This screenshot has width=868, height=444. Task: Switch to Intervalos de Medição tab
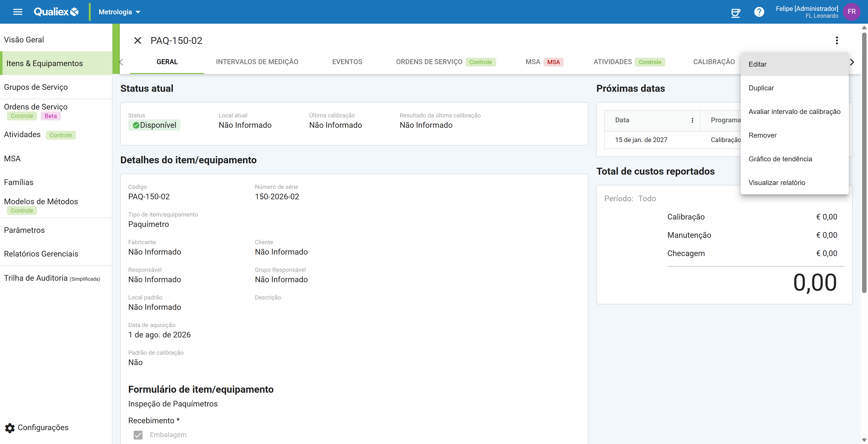tap(257, 62)
